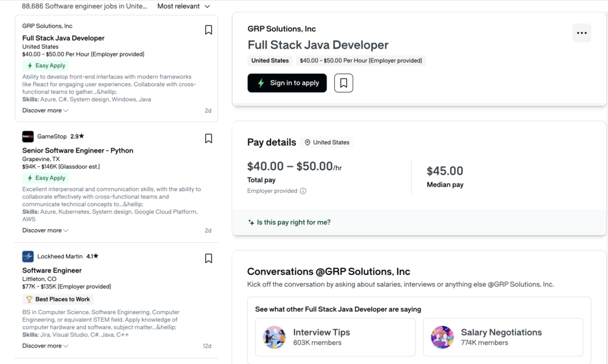This screenshot has width=608, height=364.
Task: Bookmark the Full Stack Java Developer listing
Action: click(208, 30)
